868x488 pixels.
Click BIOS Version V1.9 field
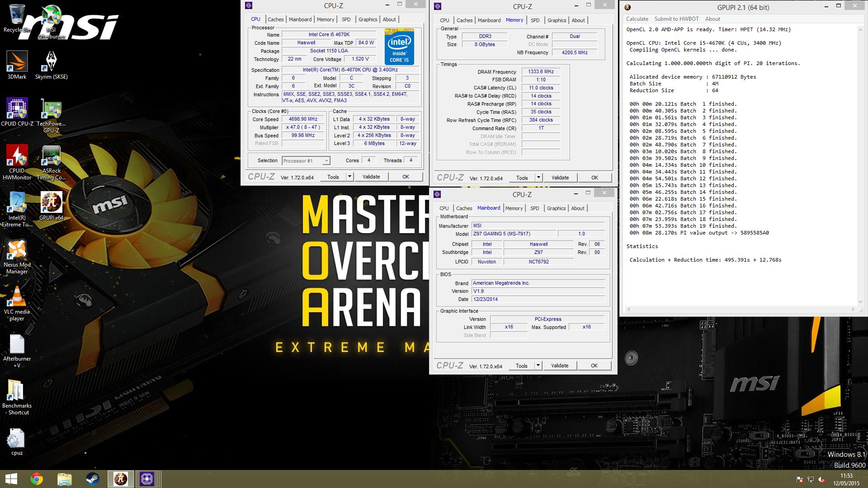pos(538,291)
